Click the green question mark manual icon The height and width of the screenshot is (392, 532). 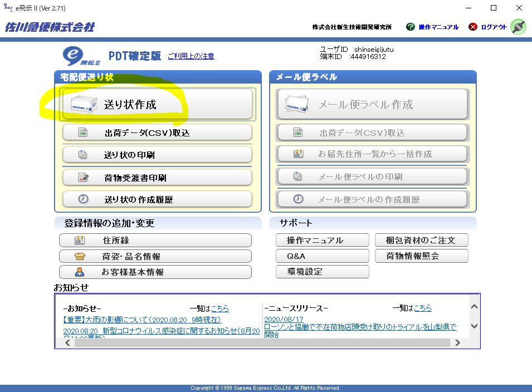tap(411, 27)
